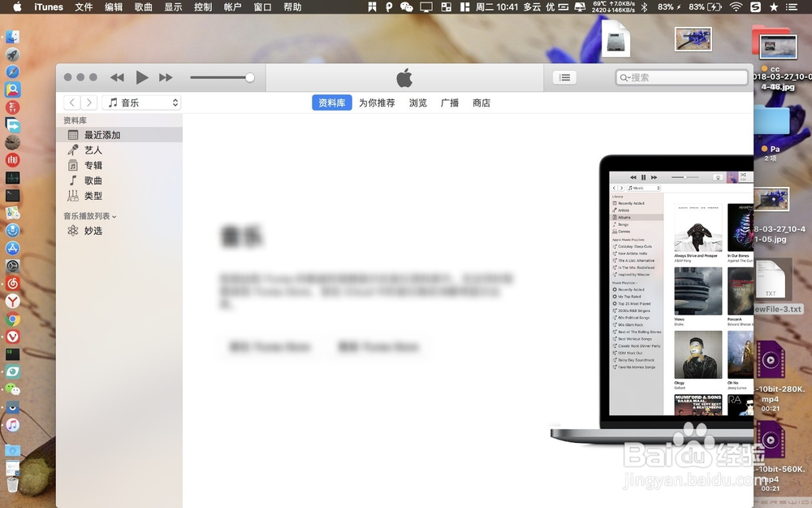Image resolution: width=812 pixels, height=508 pixels.
Task: Open the Up Next list button
Action: pyautogui.click(x=564, y=77)
